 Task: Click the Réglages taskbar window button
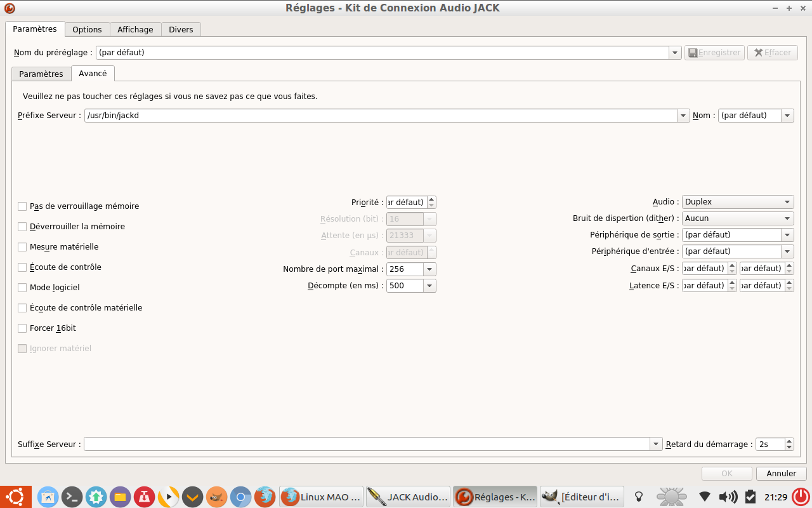[495, 497]
